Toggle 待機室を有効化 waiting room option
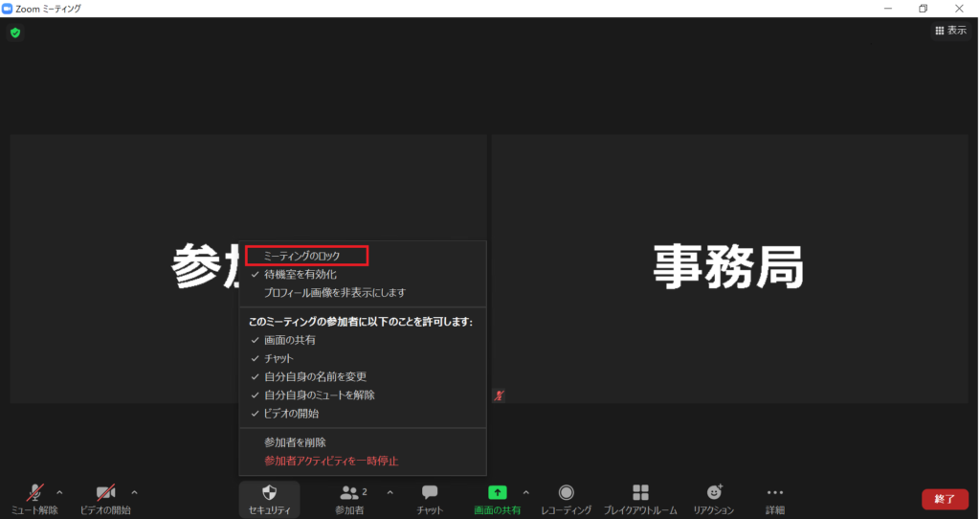 point(300,274)
